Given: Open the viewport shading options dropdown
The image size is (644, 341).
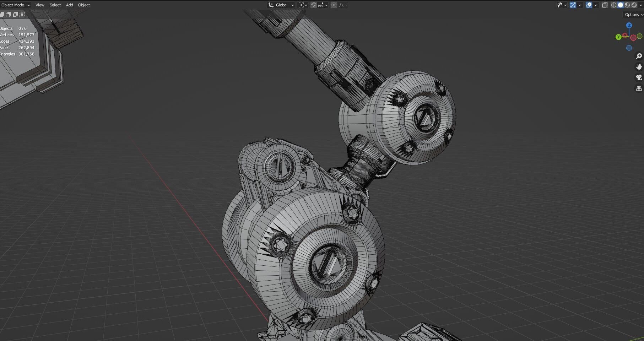Looking at the screenshot, I should [x=641, y=5].
